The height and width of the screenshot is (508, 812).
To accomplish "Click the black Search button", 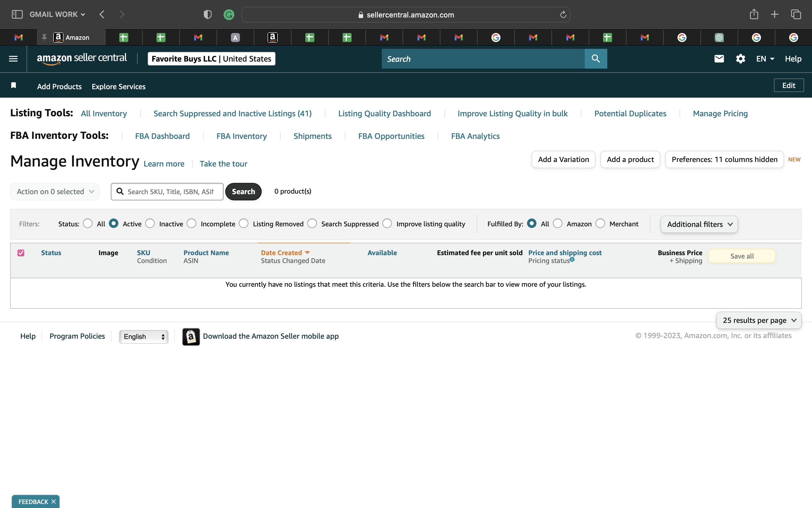I will [243, 192].
